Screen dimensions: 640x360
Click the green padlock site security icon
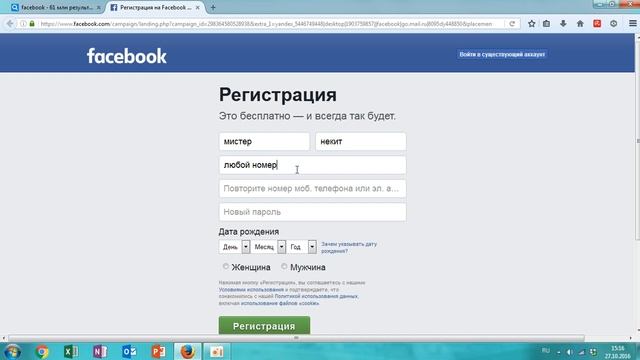pos(32,24)
